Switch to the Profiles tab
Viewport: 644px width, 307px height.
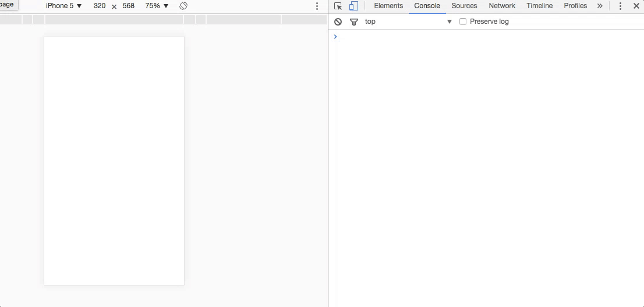coord(575,6)
